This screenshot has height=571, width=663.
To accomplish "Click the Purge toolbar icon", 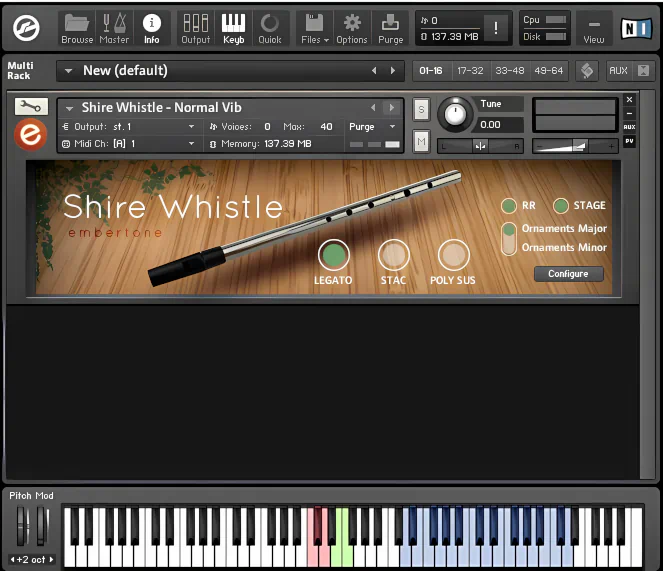I will pyautogui.click(x=390, y=28).
